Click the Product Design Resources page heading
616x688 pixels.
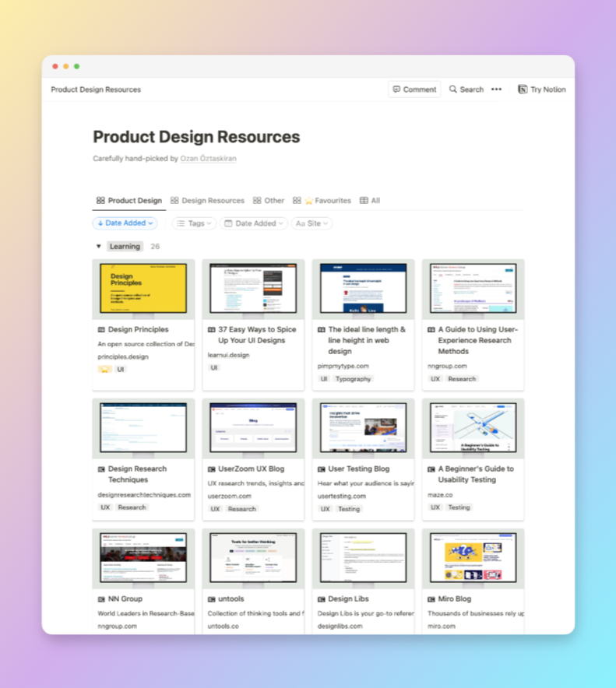point(196,137)
